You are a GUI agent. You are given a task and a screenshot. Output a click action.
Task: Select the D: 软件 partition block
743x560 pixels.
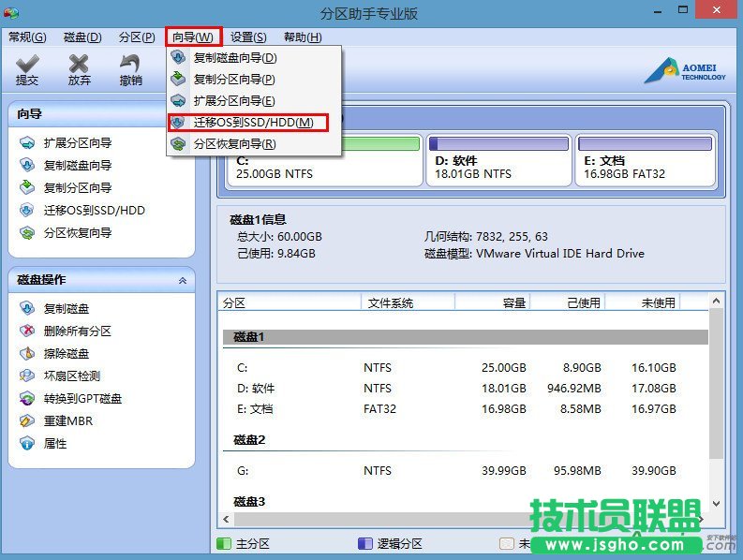click(x=498, y=160)
